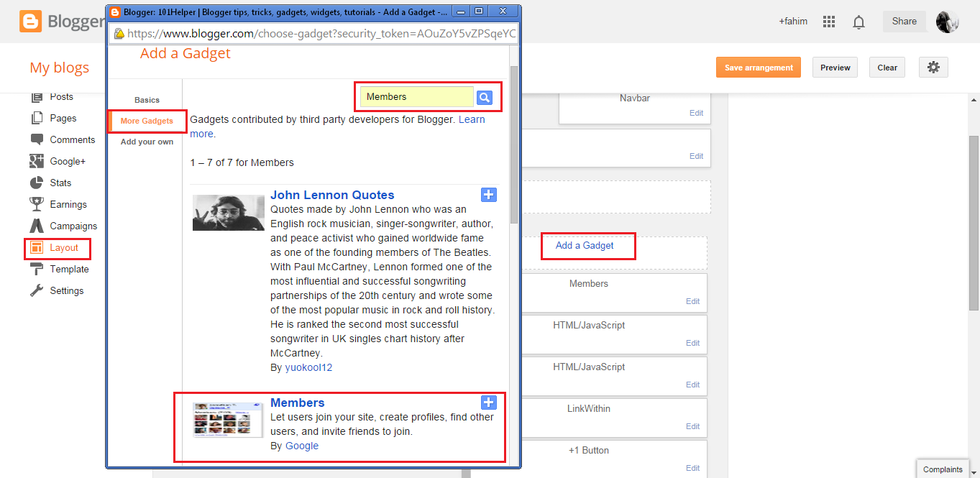Edit the Navbar gadget

click(x=696, y=113)
